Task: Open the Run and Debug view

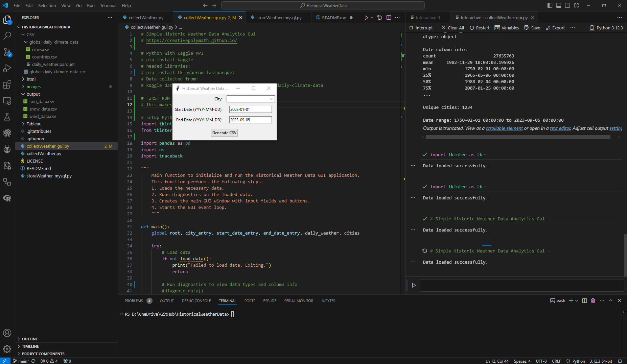Action: (x=7, y=68)
